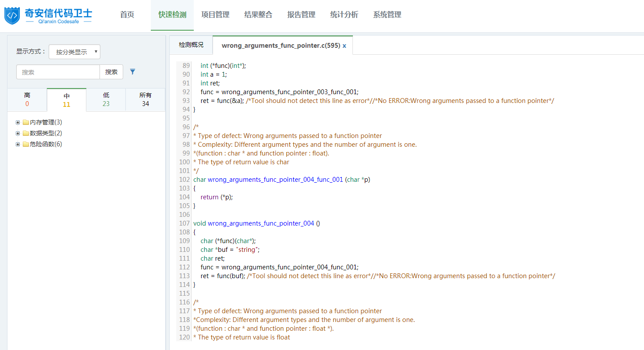Open the 项目管理 menu
The image size is (644, 350).
pyautogui.click(x=215, y=15)
